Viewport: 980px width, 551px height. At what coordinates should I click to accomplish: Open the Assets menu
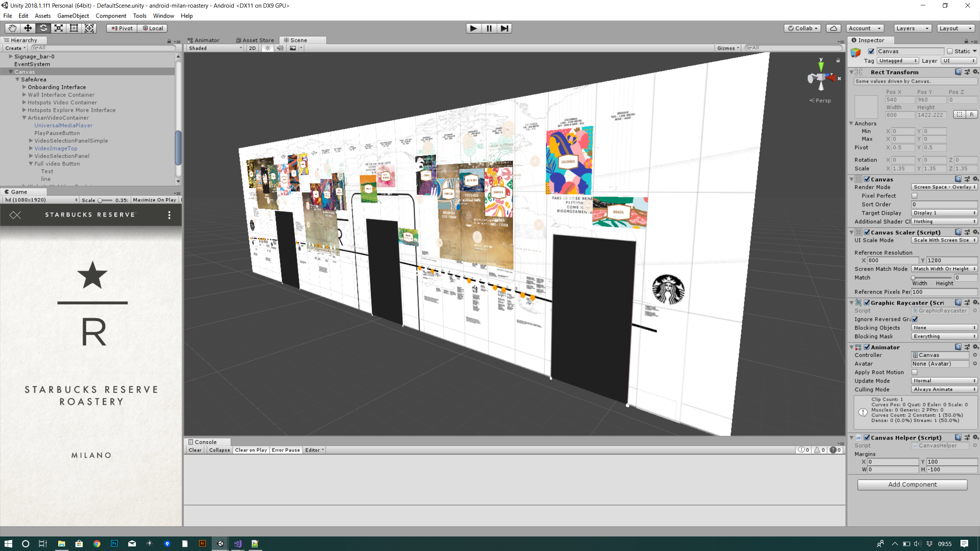tap(42, 16)
